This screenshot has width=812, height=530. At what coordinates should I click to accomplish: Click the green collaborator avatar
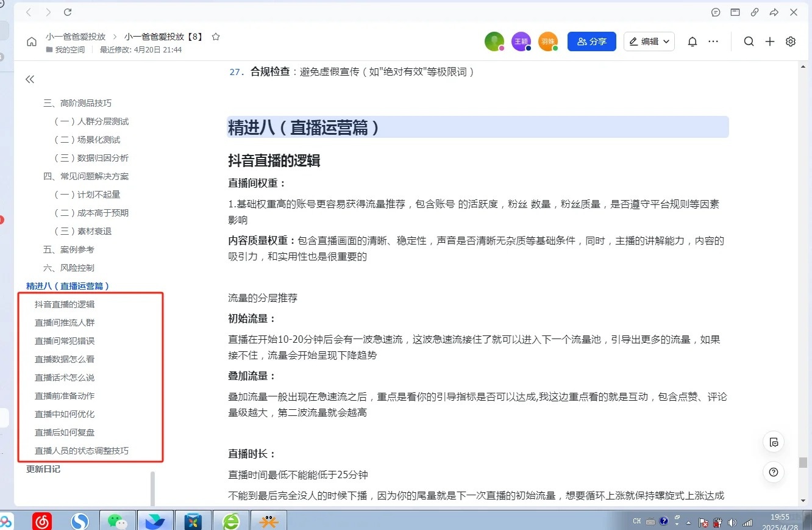pyautogui.click(x=494, y=41)
